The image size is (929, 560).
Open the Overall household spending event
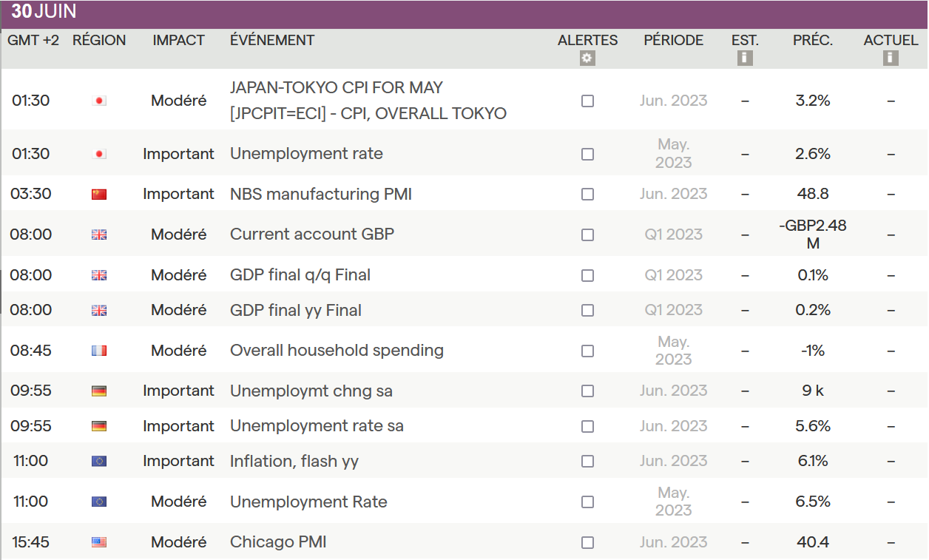337,351
